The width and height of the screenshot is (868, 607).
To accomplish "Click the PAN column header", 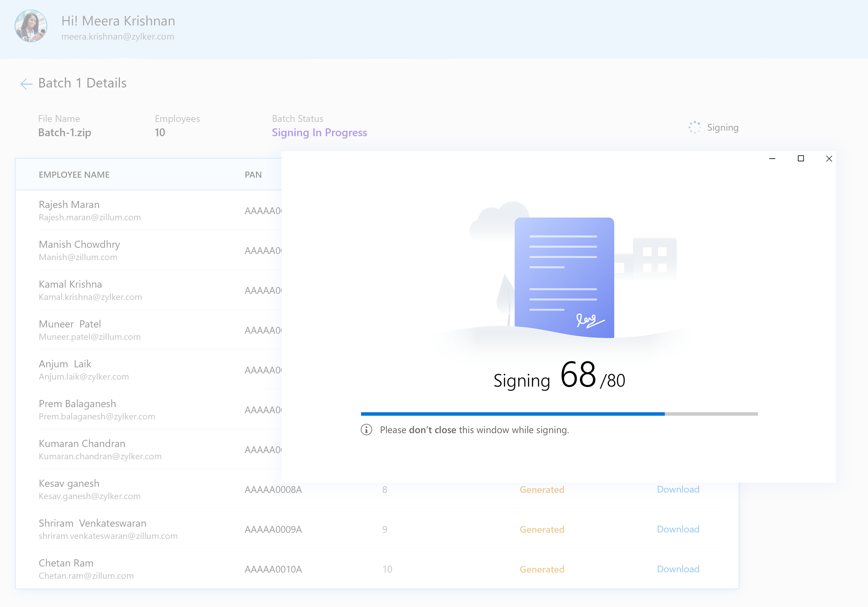I will 253,175.
